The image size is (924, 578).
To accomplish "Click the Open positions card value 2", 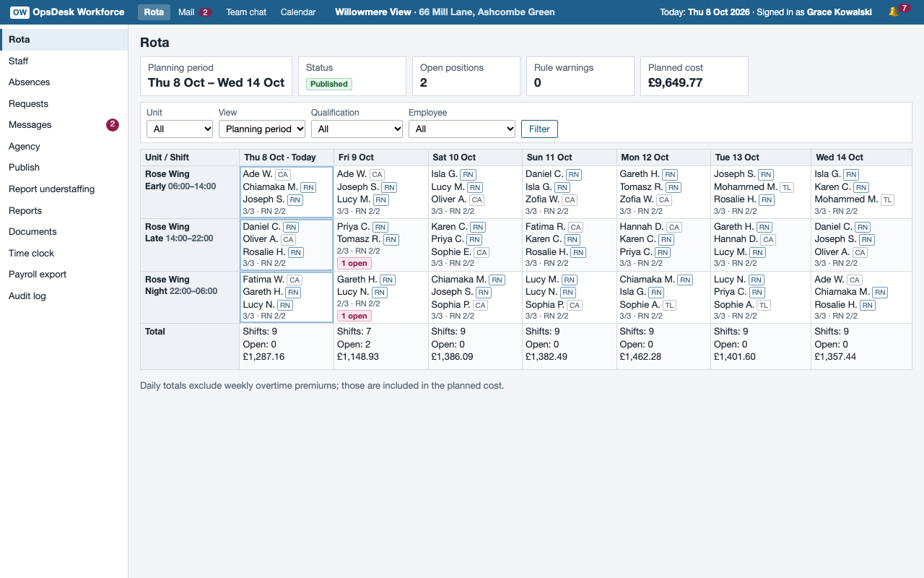I will pos(424,82).
